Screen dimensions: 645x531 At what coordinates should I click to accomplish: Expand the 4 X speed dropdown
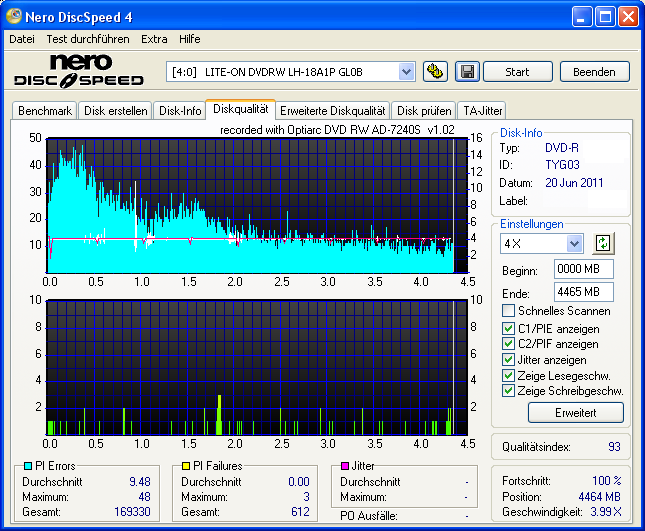click(574, 244)
